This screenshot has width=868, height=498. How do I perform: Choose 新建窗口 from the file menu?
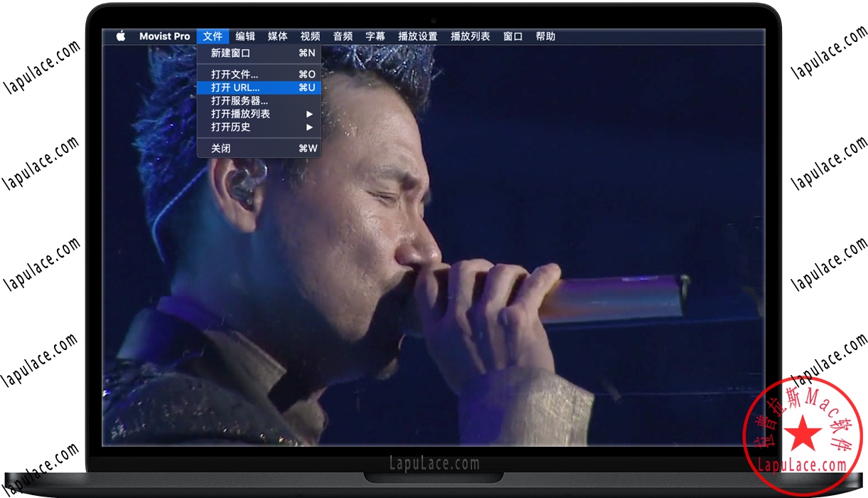[x=259, y=53]
